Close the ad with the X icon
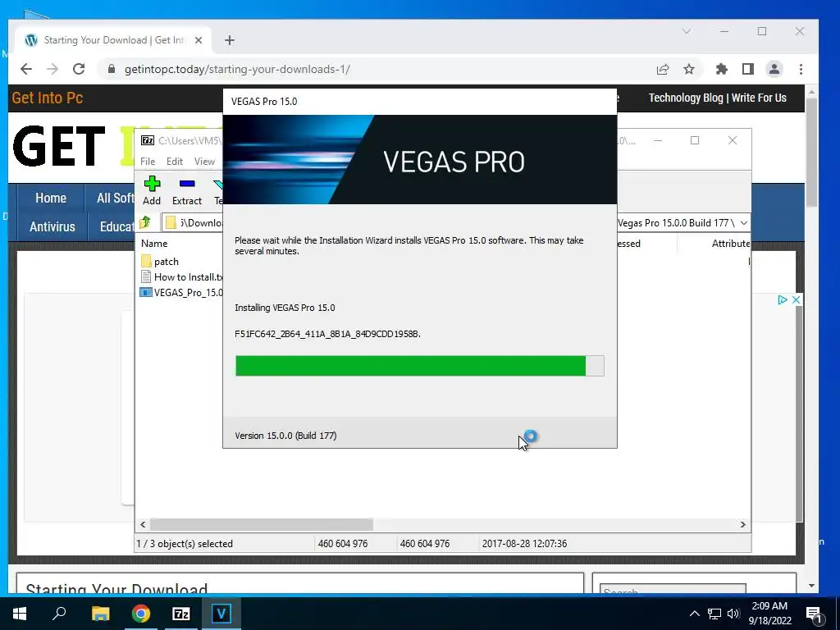The image size is (840, 630). coord(796,299)
